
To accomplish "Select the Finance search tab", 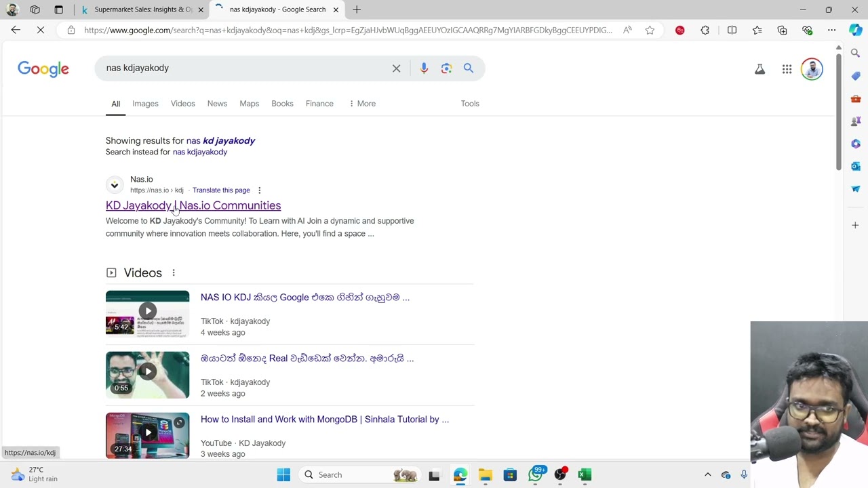I will (x=319, y=104).
